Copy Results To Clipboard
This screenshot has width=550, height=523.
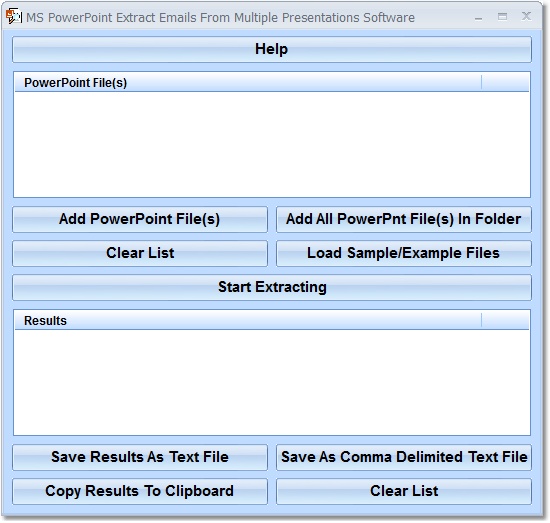pyautogui.click(x=140, y=491)
